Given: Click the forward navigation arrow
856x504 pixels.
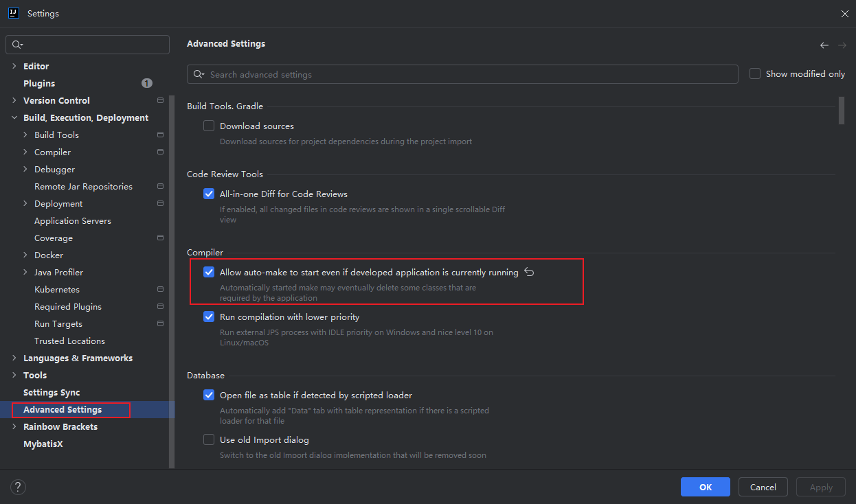Looking at the screenshot, I should point(842,45).
